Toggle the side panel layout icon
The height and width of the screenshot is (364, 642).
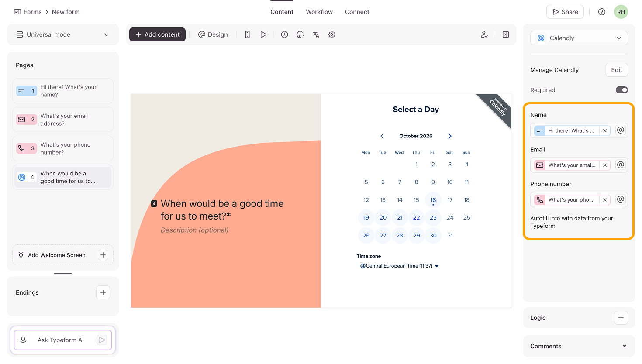[506, 34]
